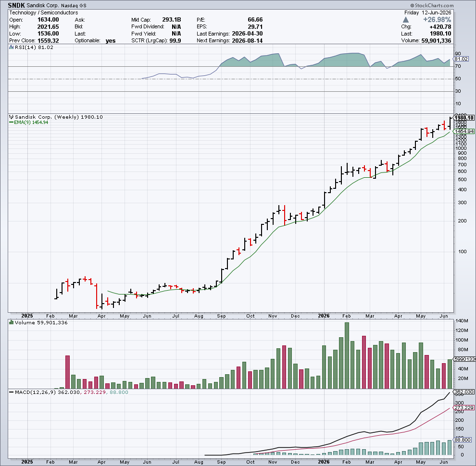Click the MACD legend line marker
476x466 pixels.
pos(11,392)
